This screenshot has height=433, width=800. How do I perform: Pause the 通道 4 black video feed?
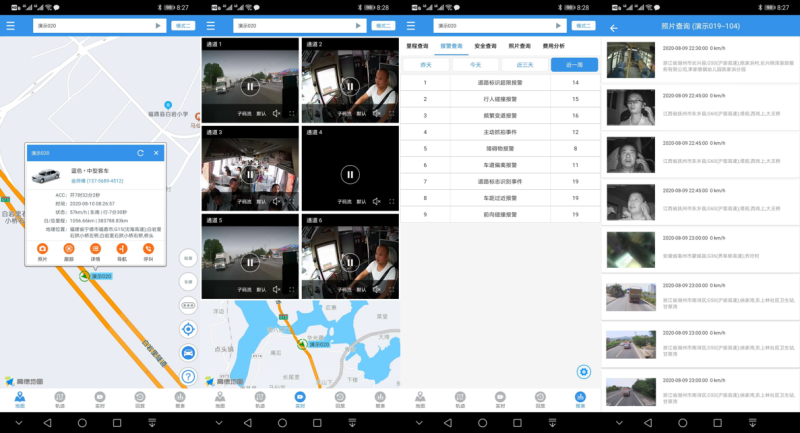coord(350,174)
